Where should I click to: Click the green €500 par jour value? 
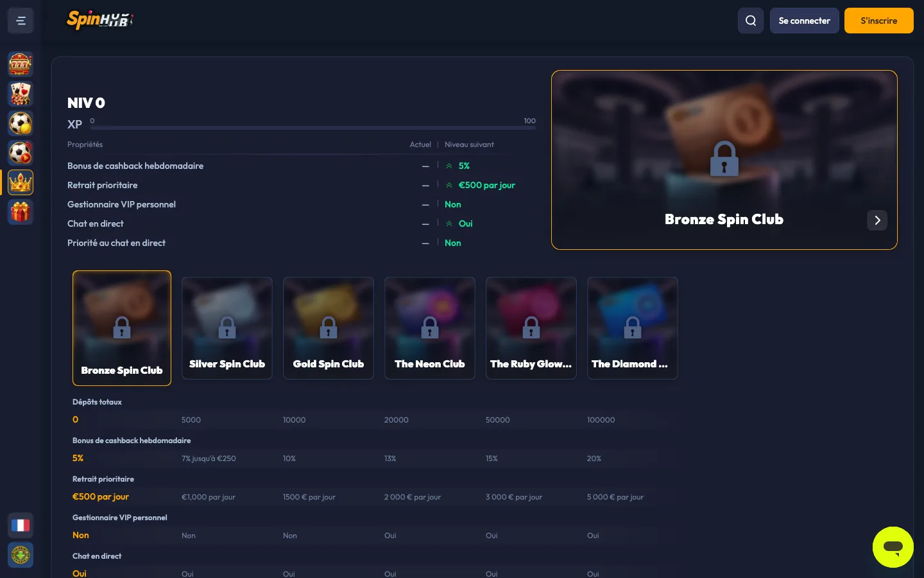tap(486, 185)
